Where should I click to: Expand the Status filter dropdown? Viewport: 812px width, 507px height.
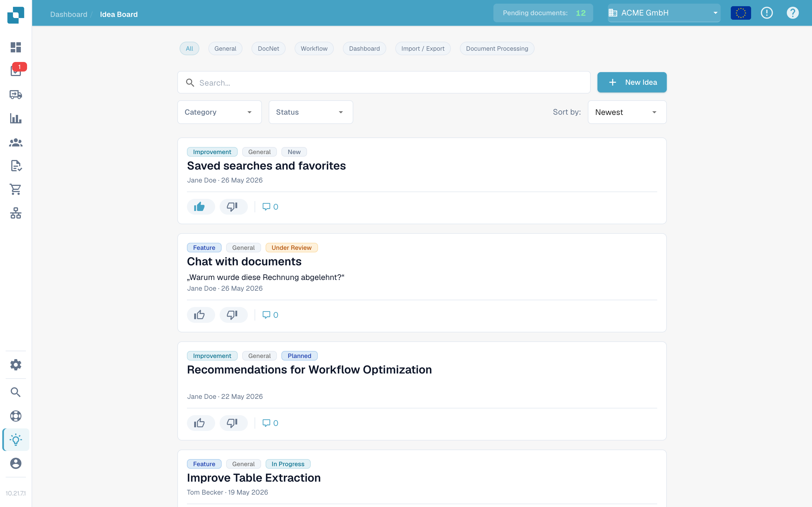[x=311, y=112]
